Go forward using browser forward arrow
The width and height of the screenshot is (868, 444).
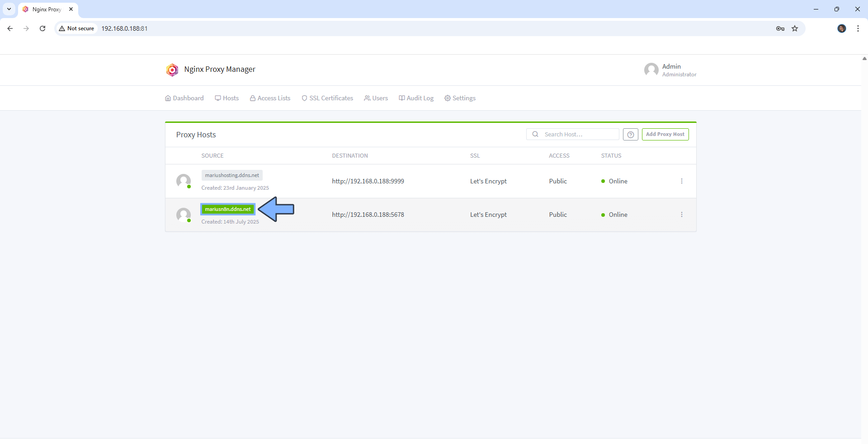[26, 28]
